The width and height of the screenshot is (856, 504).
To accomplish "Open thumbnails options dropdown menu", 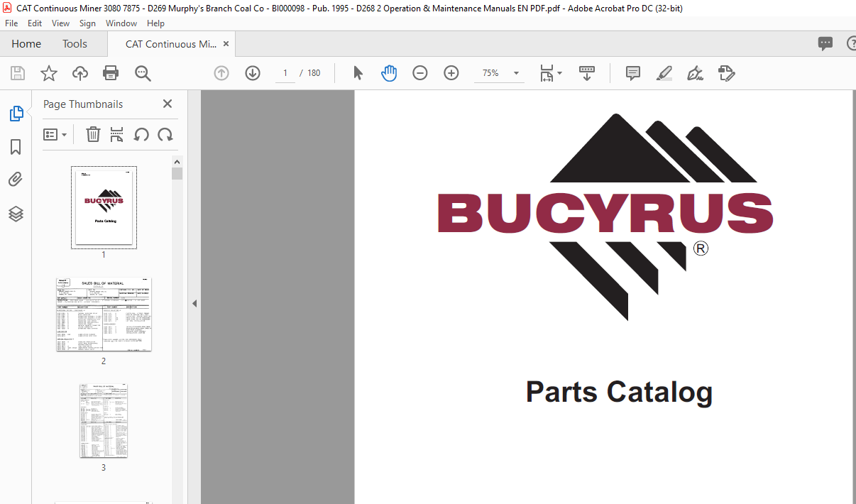I will click(x=55, y=134).
